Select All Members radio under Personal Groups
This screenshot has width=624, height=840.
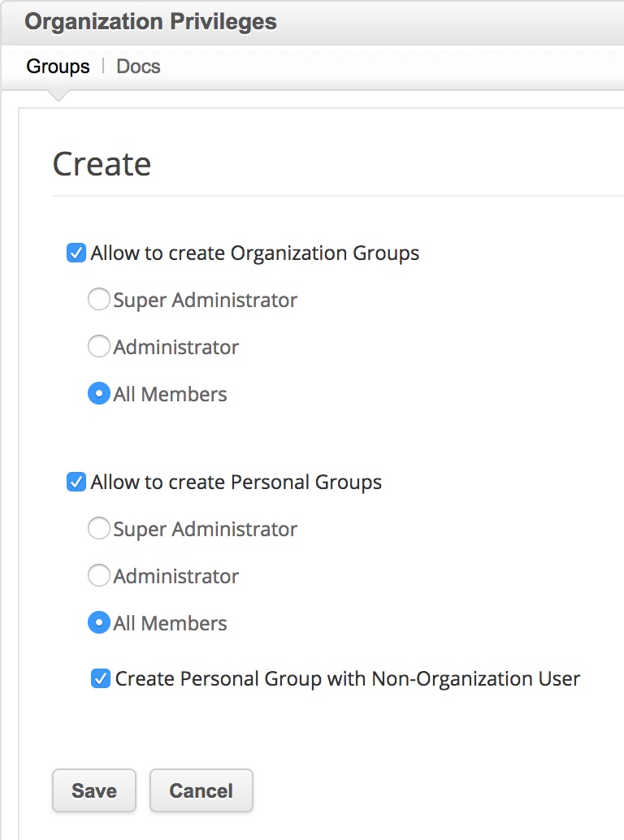[x=98, y=624]
